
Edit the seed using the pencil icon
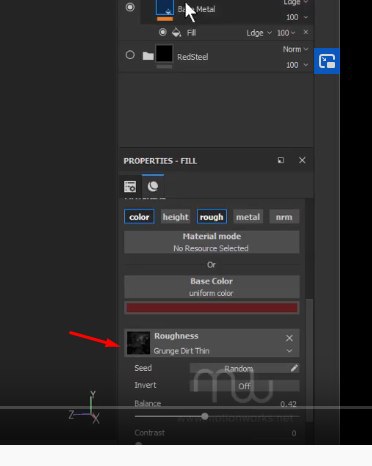[294, 368]
